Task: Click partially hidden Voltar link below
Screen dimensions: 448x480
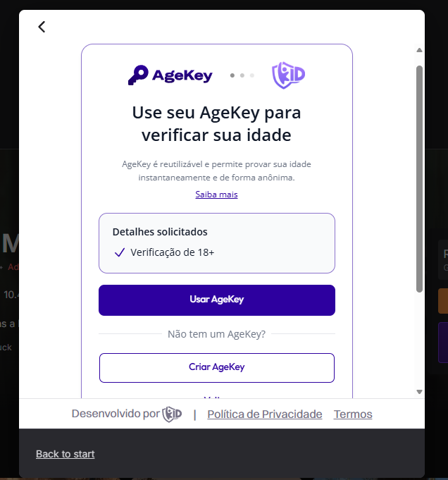Action: [x=217, y=397]
